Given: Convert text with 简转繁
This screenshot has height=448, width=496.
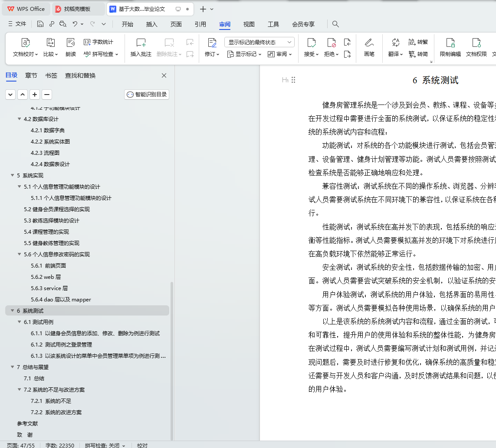Looking at the screenshot, I should point(418,42).
